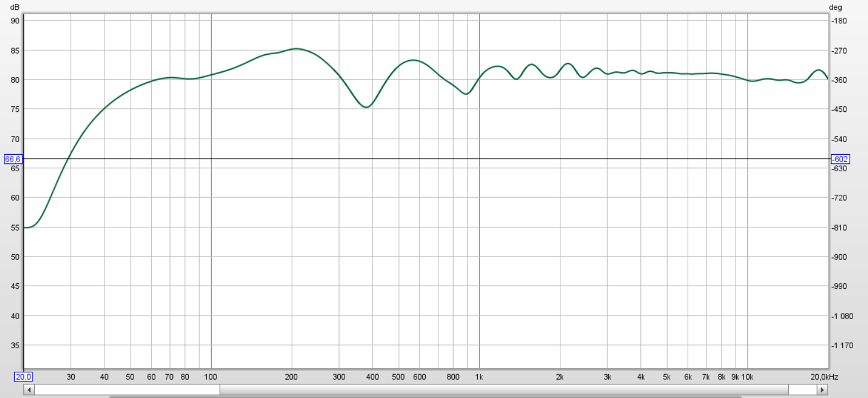Click the -450 degree axis label
The height and width of the screenshot is (398, 868).
[839, 109]
